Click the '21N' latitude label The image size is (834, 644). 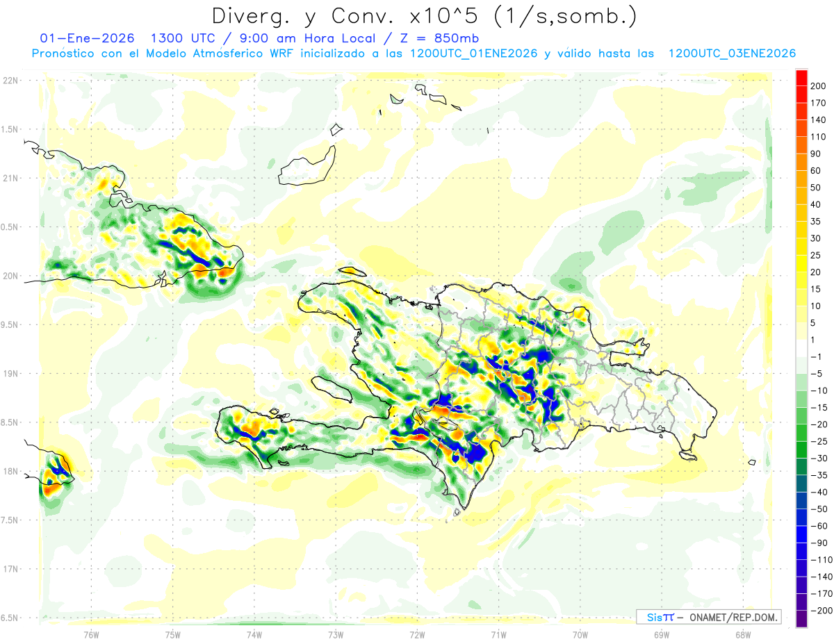pos(10,178)
